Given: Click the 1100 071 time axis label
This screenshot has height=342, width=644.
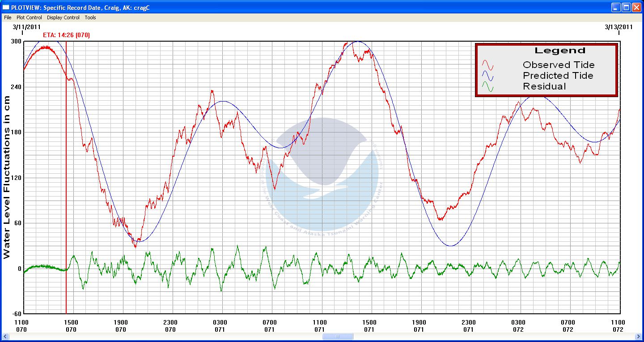Looking at the screenshot, I should 319,326.
